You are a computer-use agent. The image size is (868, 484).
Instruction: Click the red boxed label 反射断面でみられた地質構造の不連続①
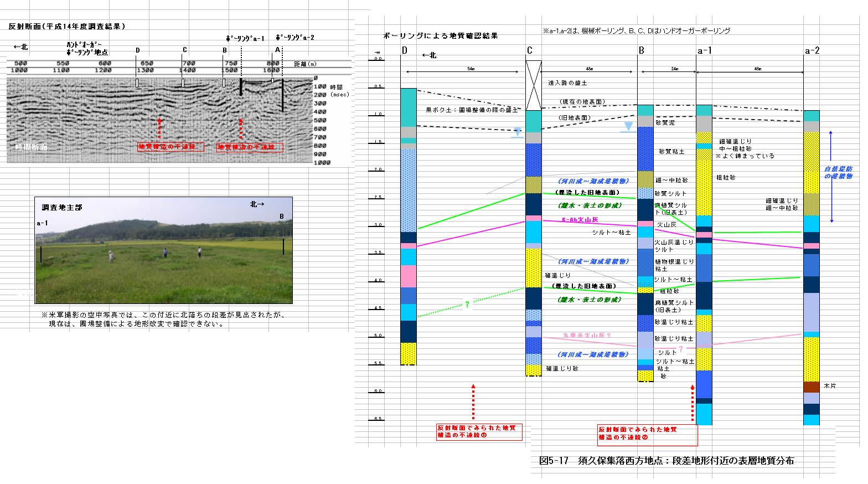click(x=479, y=432)
